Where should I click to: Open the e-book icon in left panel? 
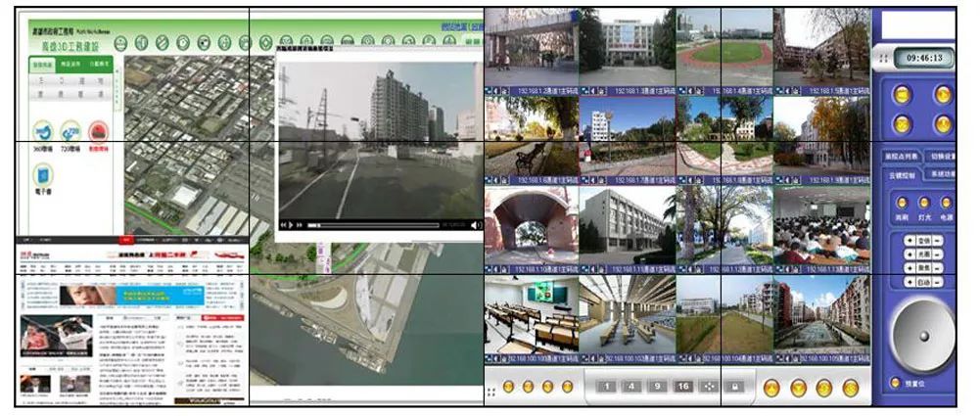pos(43,175)
